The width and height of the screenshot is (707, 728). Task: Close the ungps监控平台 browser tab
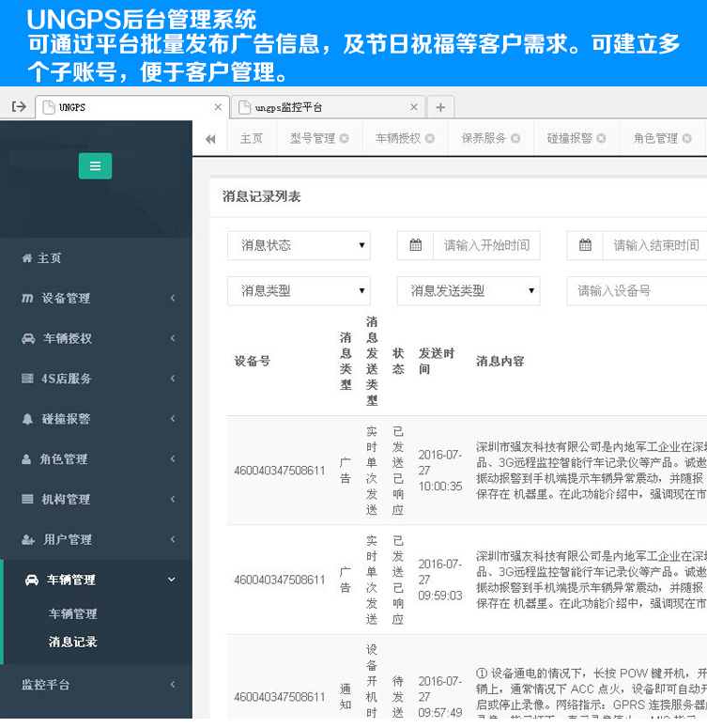(x=414, y=107)
